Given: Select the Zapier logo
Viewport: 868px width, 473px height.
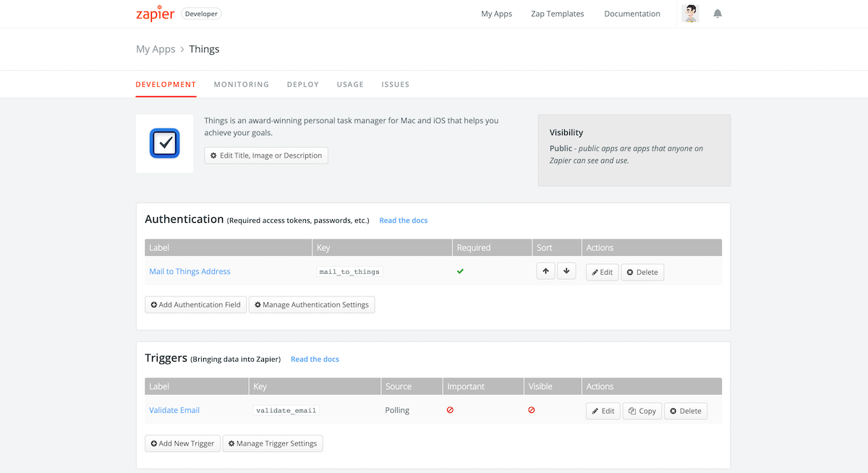Looking at the screenshot, I should pos(155,13).
